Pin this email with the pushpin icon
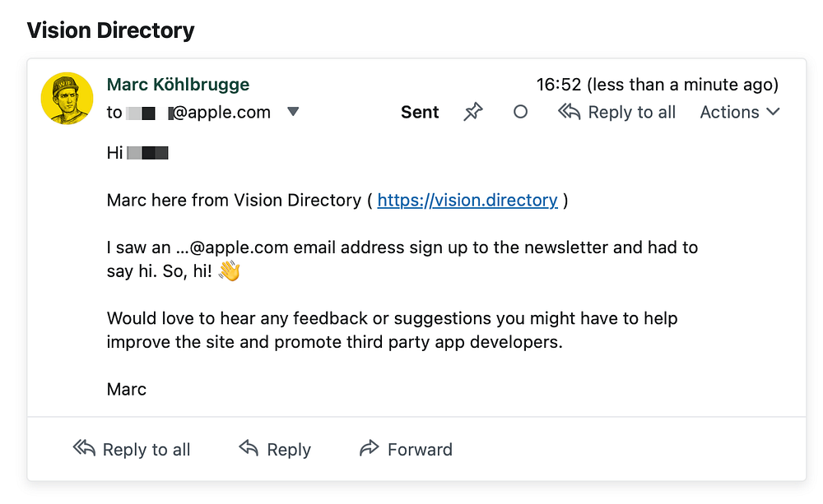 472,113
